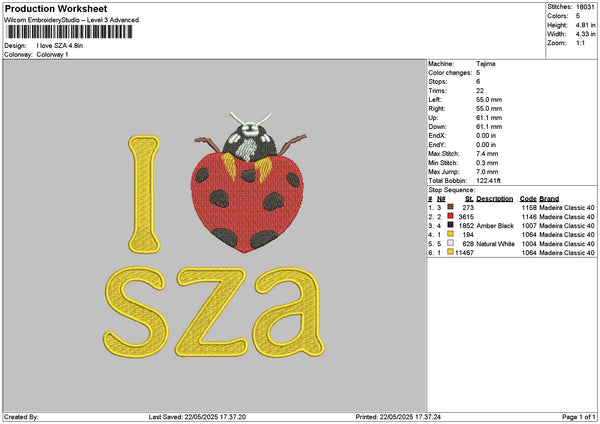Viewport: 600px width, 424px height.
Task: Click the St. column header
Action: [470, 199]
